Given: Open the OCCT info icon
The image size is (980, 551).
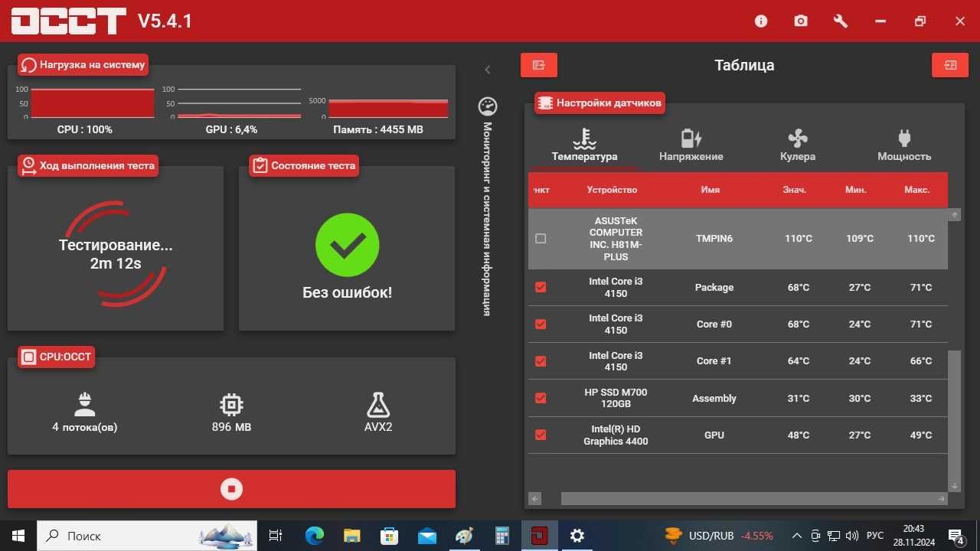Looking at the screenshot, I should click(761, 21).
